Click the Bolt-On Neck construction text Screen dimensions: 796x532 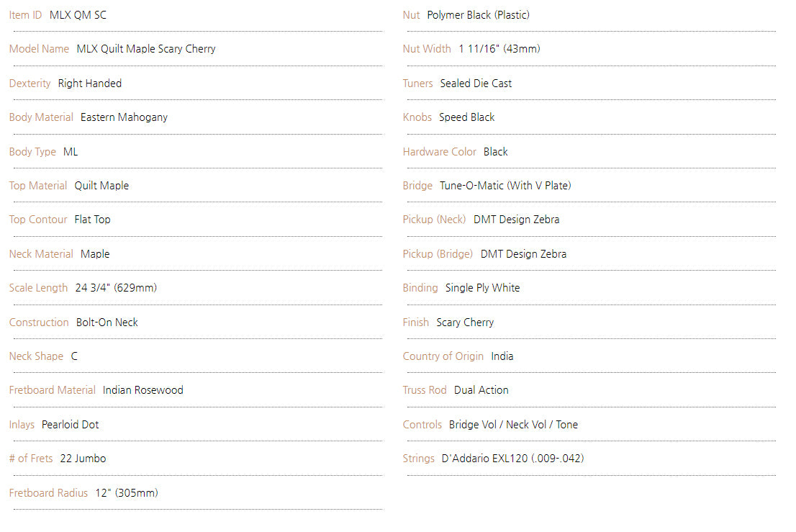tap(107, 323)
